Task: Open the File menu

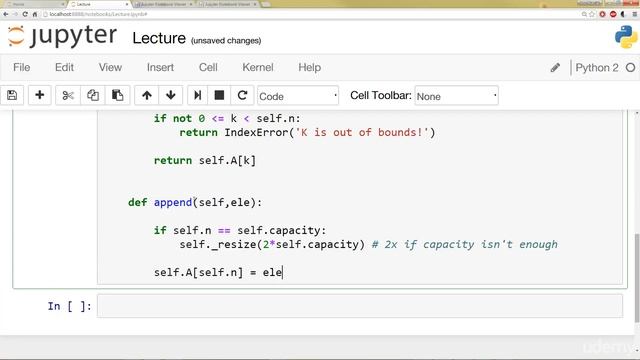Action: pyautogui.click(x=22, y=67)
